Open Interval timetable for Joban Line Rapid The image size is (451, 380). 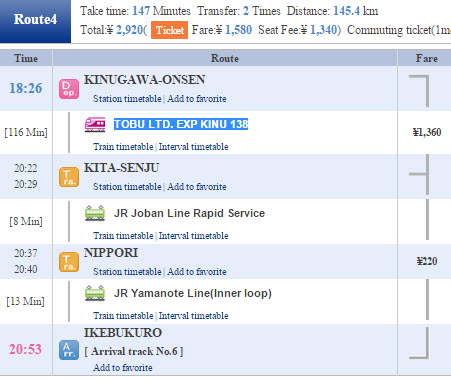click(x=193, y=236)
